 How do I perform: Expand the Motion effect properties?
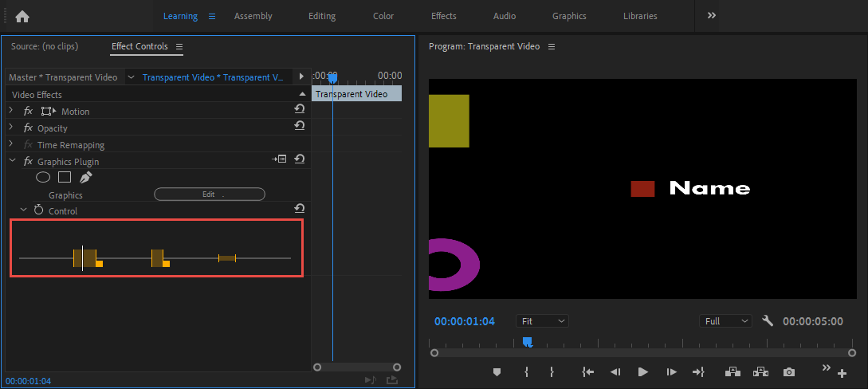click(x=11, y=112)
